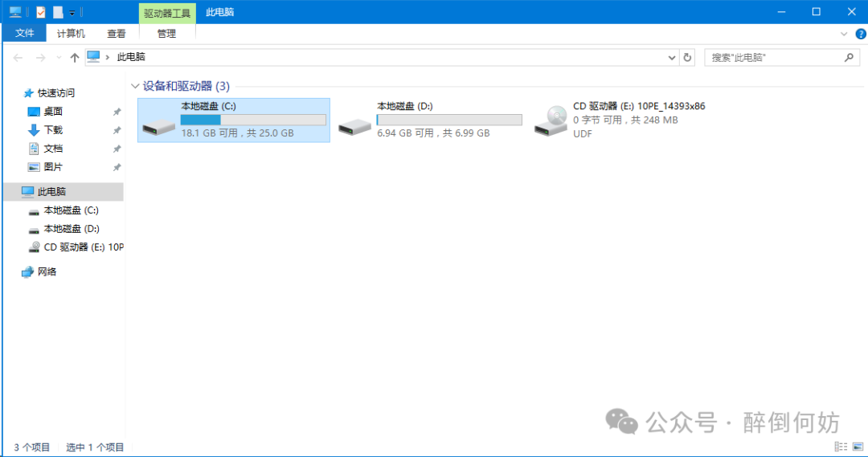Select 下载 in quick access sidebar
Viewport: 868px width, 457px height.
[53, 130]
